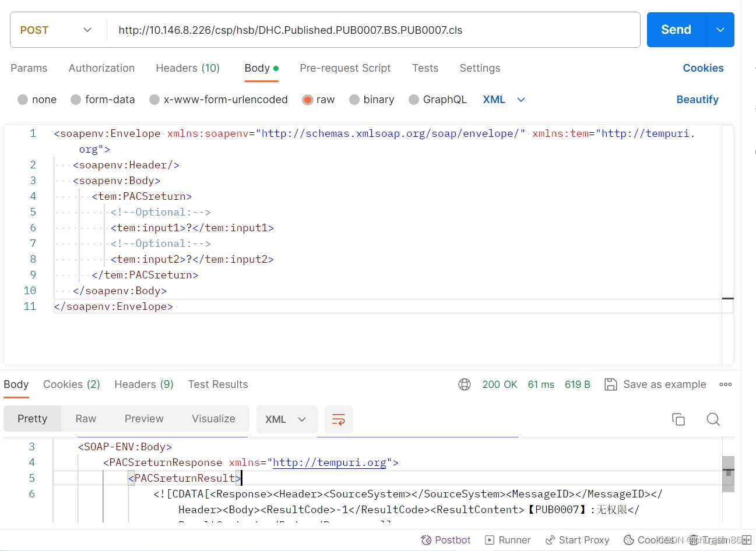This screenshot has height=551, width=756.
Task: Click the network globe icon
Action: [465, 384]
